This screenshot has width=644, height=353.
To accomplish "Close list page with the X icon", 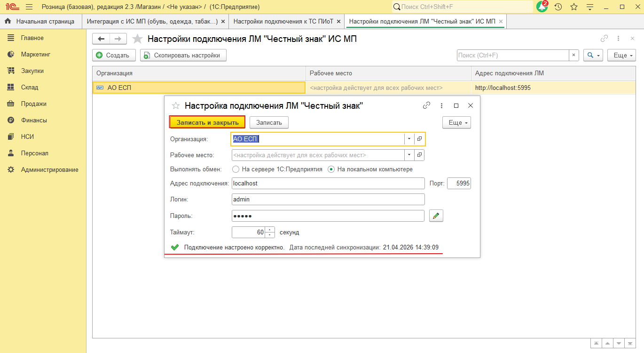I will pyautogui.click(x=632, y=39).
